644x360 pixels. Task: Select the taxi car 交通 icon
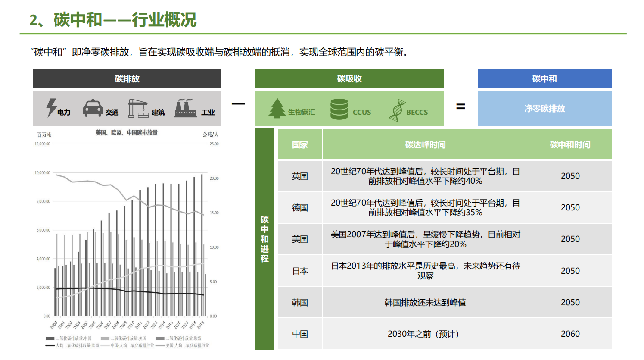(x=93, y=108)
